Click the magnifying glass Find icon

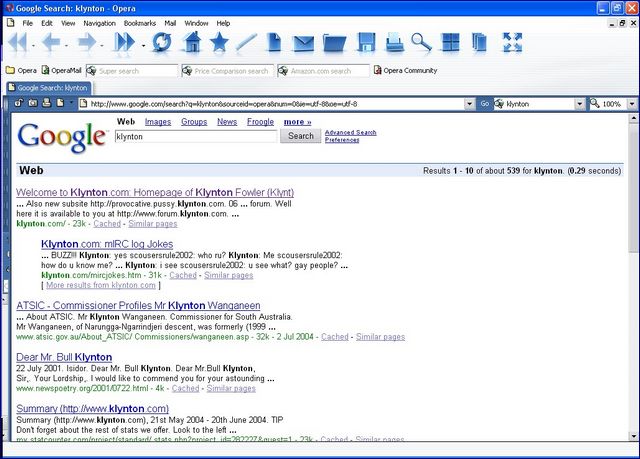pyautogui.click(x=421, y=43)
